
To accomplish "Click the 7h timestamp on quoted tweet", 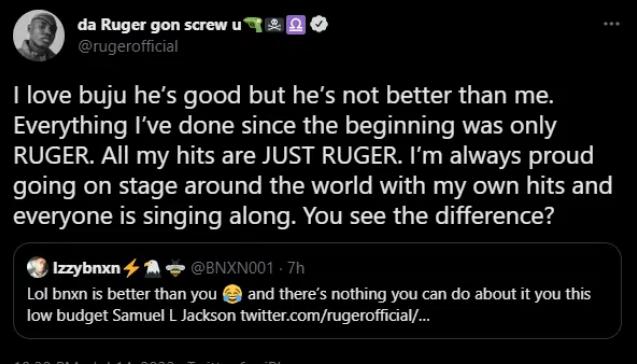I will click(x=295, y=269).
